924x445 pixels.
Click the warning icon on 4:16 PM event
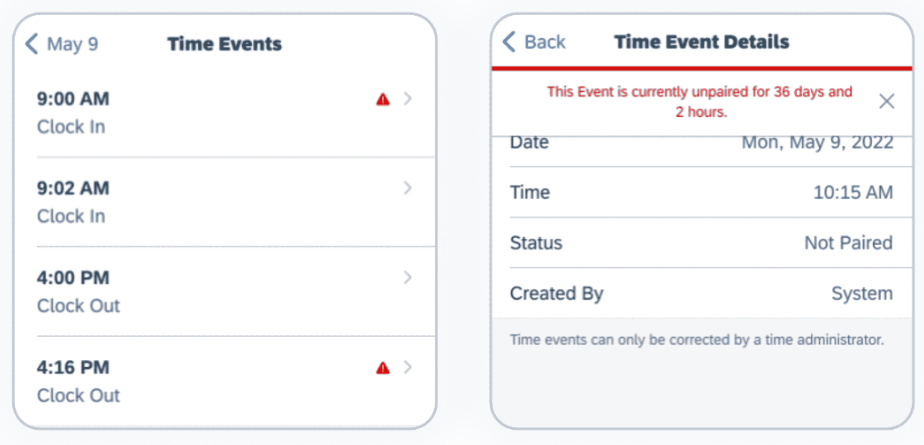383,368
